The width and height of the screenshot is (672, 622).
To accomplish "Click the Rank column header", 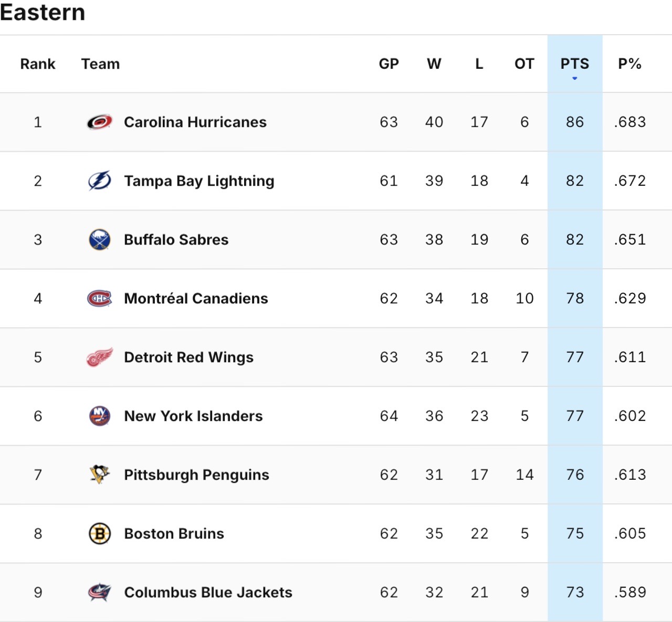I will pyautogui.click(x=38, y=64).
